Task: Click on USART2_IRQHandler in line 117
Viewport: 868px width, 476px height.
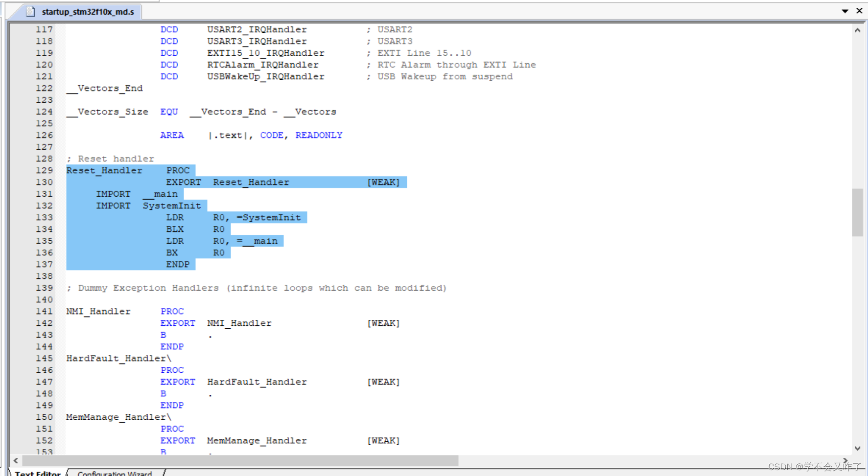Action: [257, 29]
